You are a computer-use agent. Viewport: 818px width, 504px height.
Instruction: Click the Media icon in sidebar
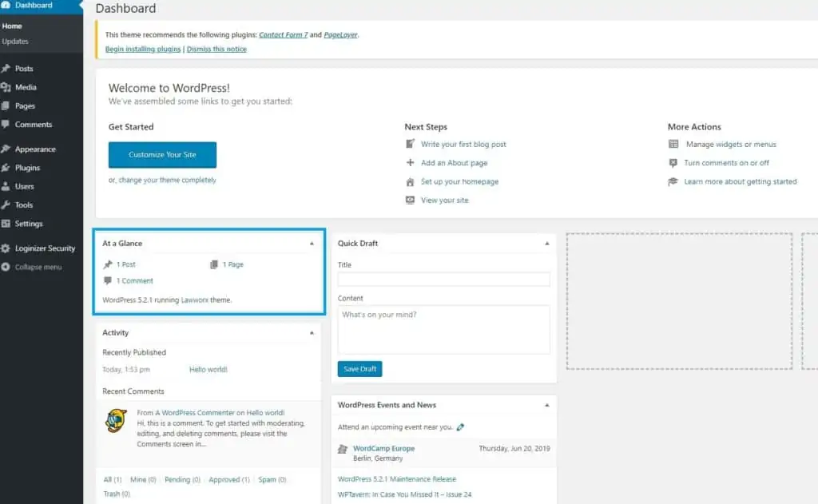coord(6,87)
